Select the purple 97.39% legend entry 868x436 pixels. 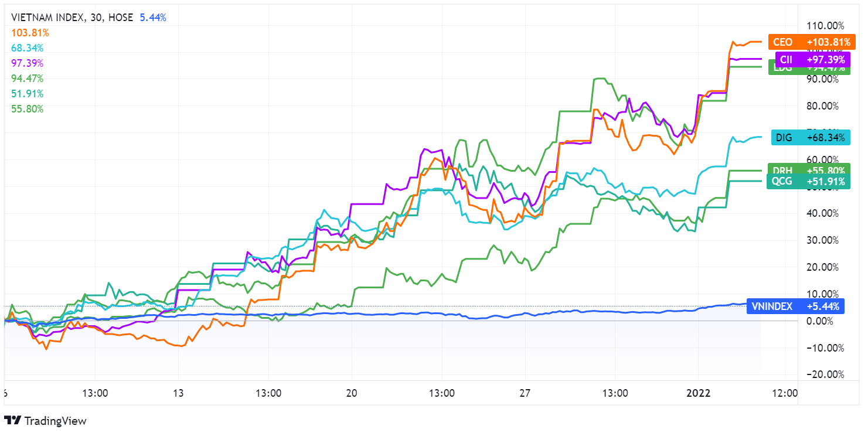tap(25, 63)
